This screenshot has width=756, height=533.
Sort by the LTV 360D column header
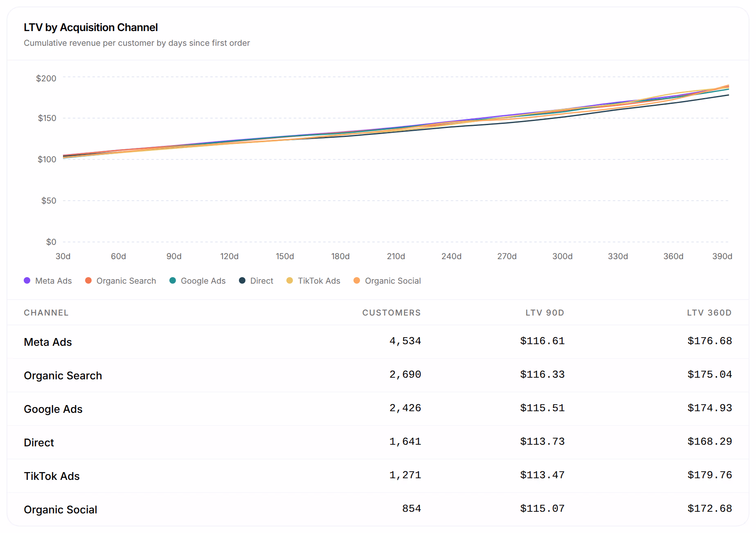[x=709, y=313]
